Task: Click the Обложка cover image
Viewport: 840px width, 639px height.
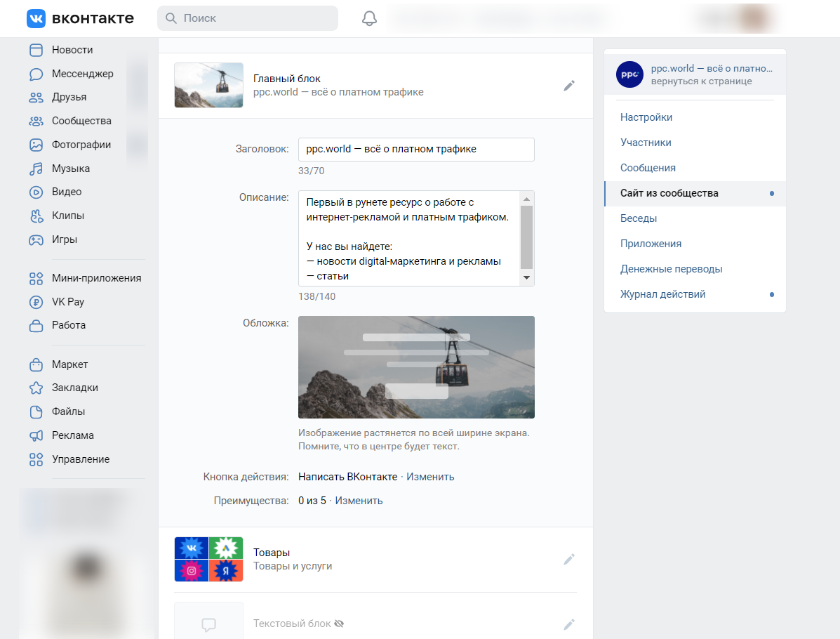Action: [416, 367]
